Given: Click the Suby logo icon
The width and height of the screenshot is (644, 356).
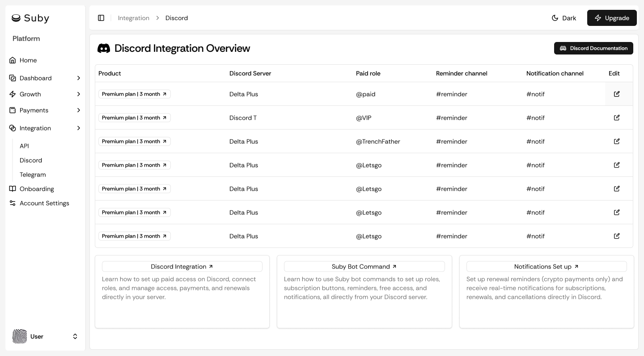Looking at the screenshot, I should coord(16,18).
